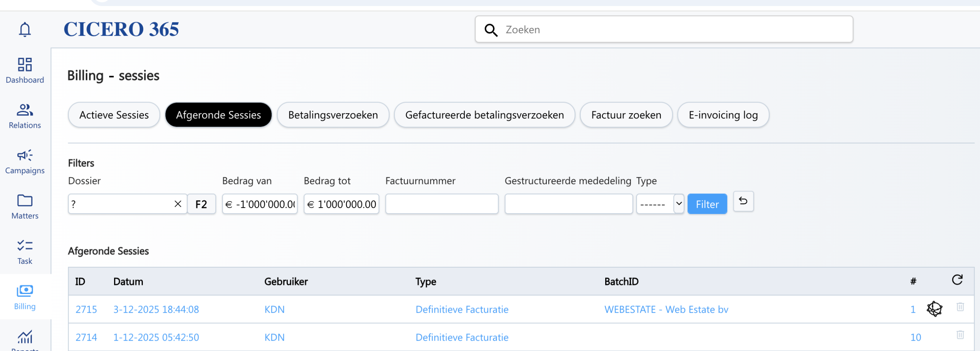Click the Factuurnummer input field
The height and width of the screenshot is (351, 980).
(x=441, y=204)
